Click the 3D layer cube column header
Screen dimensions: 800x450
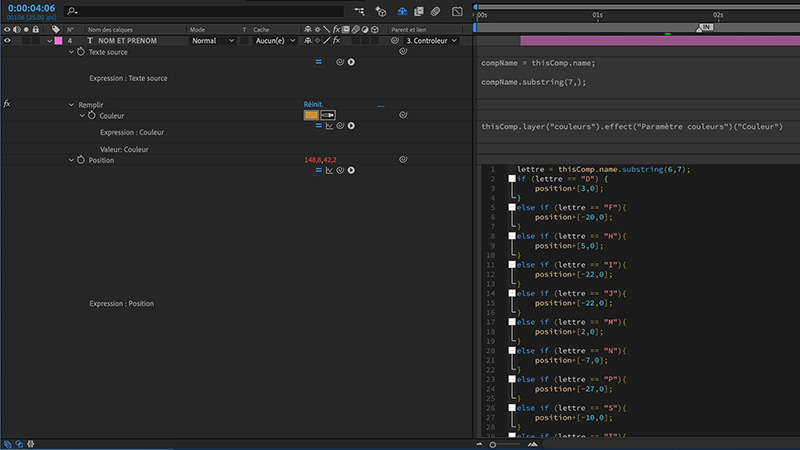click(375, 30)
